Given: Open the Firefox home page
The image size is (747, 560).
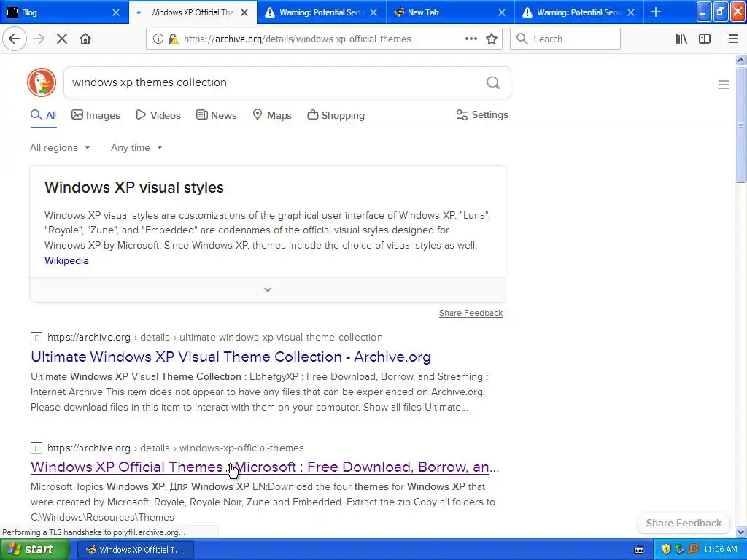Looking at the screenshot, I should (85, 39).
